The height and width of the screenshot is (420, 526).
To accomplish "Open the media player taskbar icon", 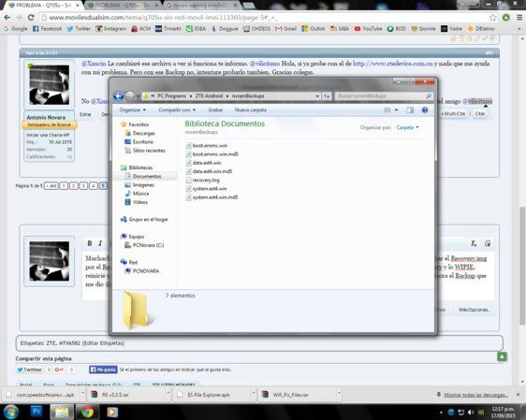I will tap(112, 412).
